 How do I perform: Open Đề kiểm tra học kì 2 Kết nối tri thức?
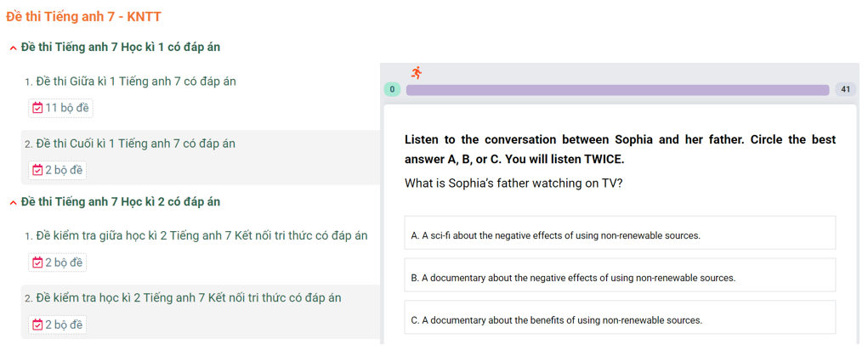click(x=189, y=298)
